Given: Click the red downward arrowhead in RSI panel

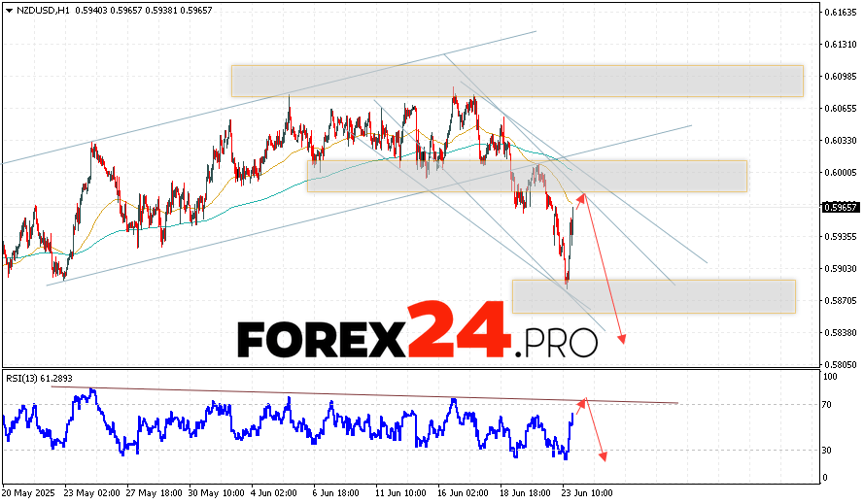Looking at the screenshot, I should click(x=604, y=456).
